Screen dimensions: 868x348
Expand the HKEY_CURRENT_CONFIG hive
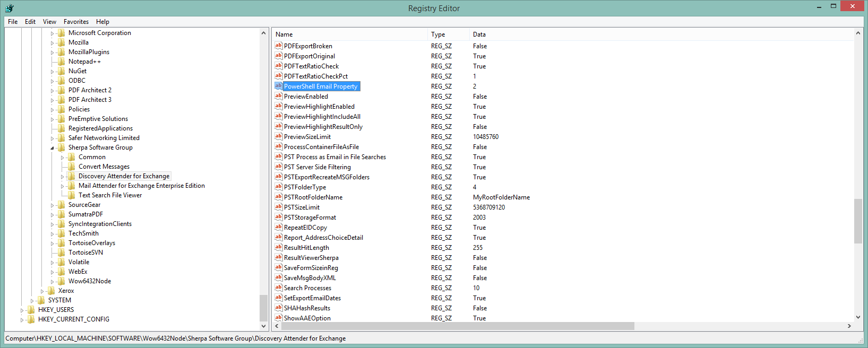[22, 320]
